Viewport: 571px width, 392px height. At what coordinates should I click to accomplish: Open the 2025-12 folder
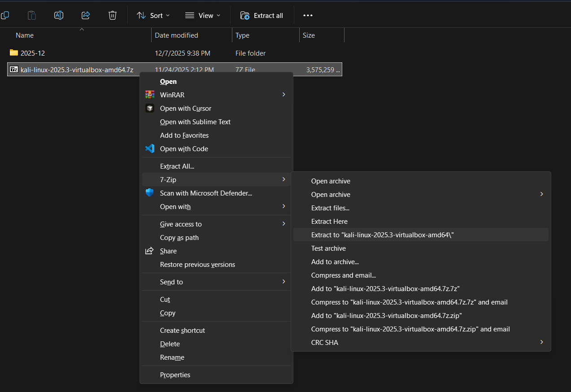(33, 53)
